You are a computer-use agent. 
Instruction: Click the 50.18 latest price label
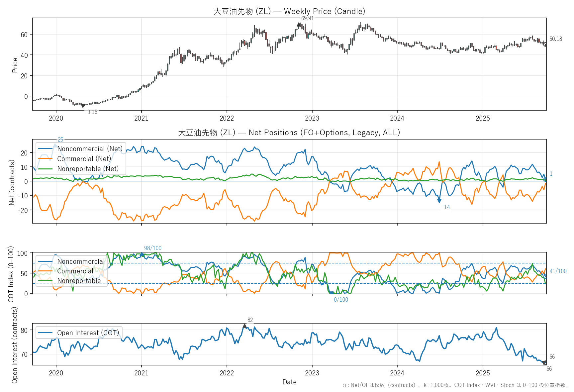pos(556,39)
